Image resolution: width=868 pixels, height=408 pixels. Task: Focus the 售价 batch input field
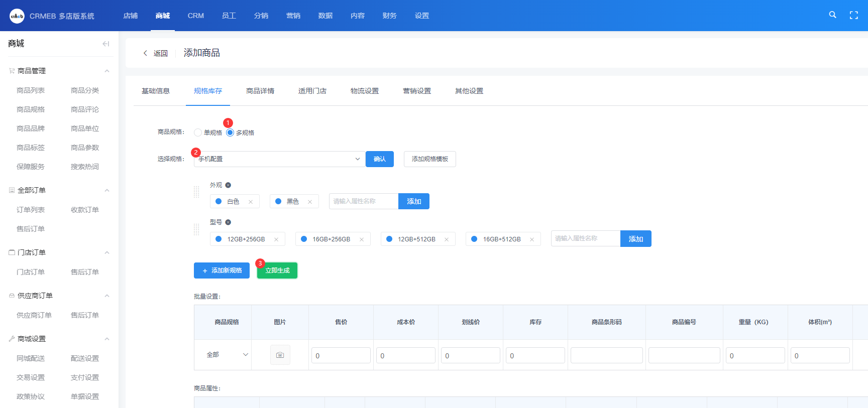point(341,355)
